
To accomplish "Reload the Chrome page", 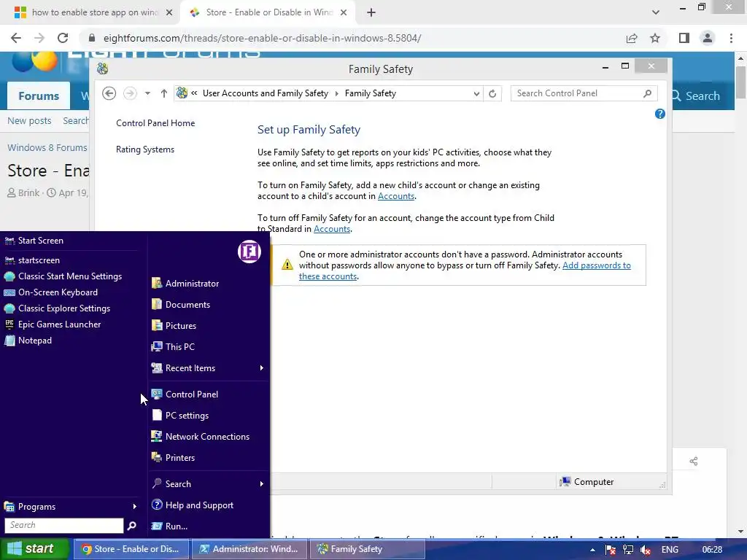I will 63,38.
